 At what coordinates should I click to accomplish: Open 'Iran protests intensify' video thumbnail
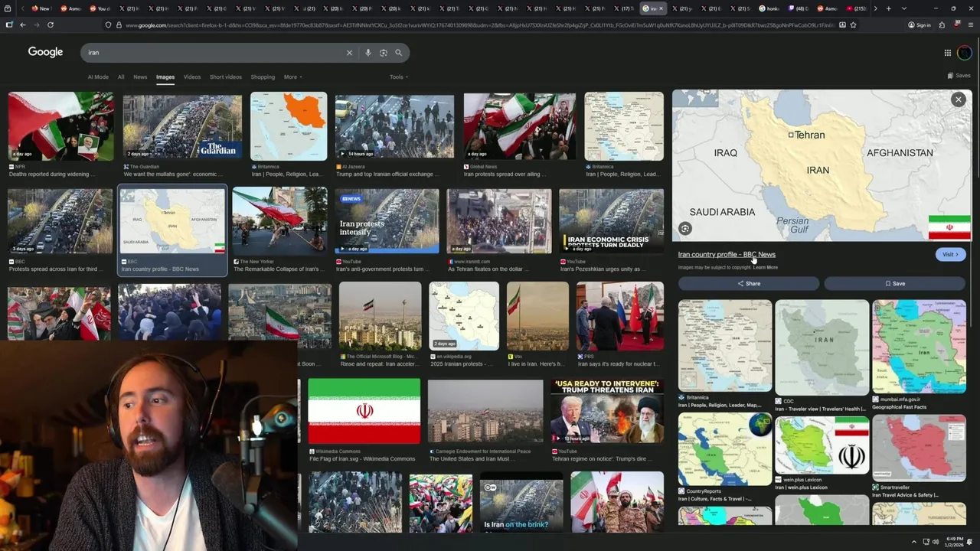point(387,221)
